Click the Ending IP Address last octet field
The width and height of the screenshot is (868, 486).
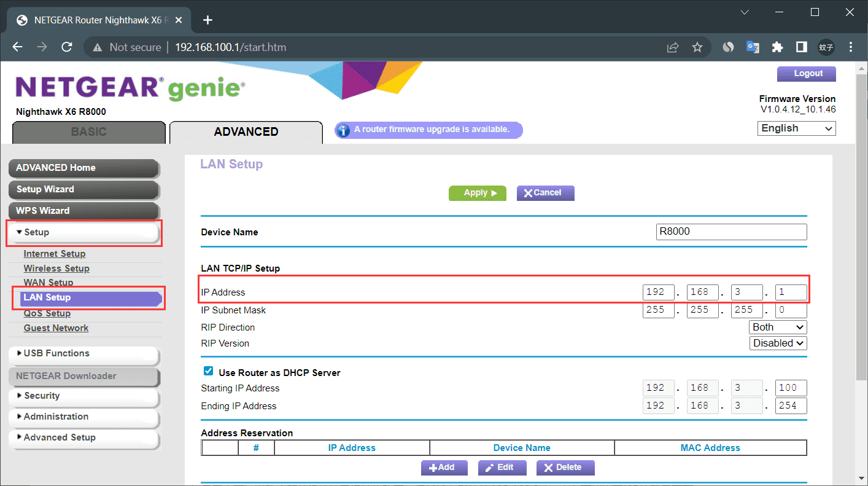[791, 406]
